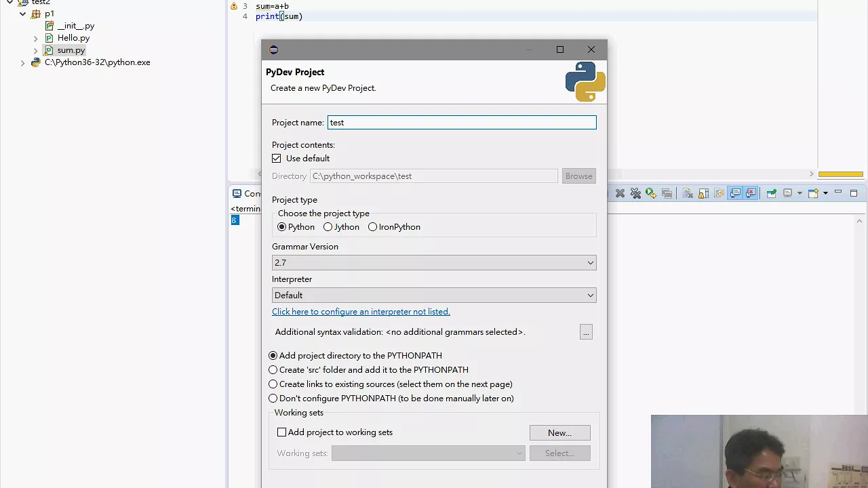Screen dimensions: 868x488
Task: Click Eclipse icon in dialog title bar
Action: click(273, 49)
